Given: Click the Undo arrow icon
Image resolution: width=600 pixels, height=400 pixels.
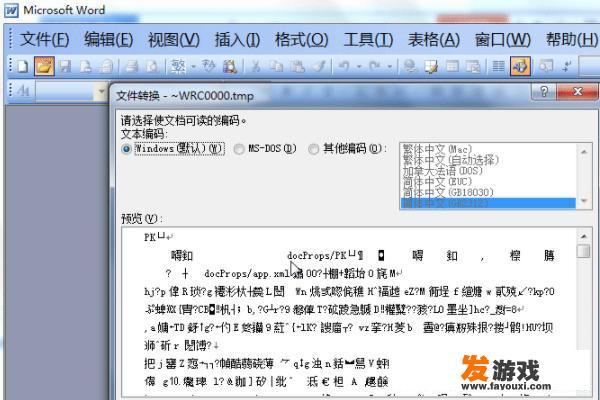Looking at the screenshot, I should [344, 67].
